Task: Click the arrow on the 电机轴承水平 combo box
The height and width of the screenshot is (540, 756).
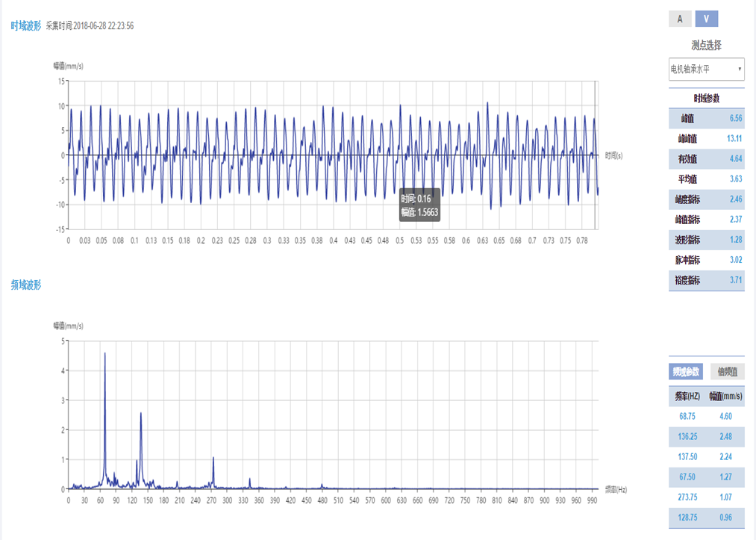Action: point(740,69)
